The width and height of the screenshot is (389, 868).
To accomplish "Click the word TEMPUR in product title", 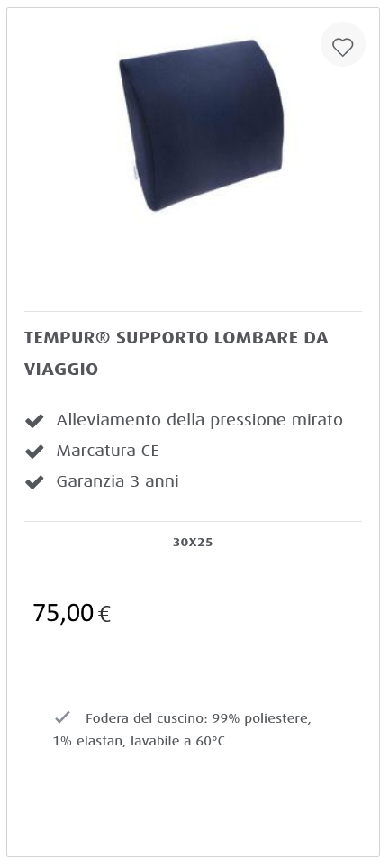I will click(60, 338).
